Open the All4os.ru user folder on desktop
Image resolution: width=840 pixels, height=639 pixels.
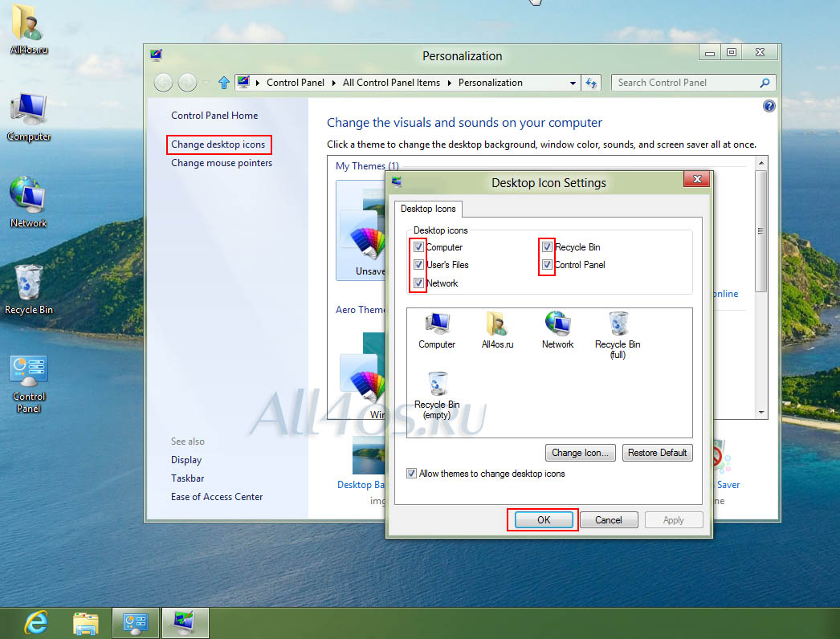(x=28, y=30)
